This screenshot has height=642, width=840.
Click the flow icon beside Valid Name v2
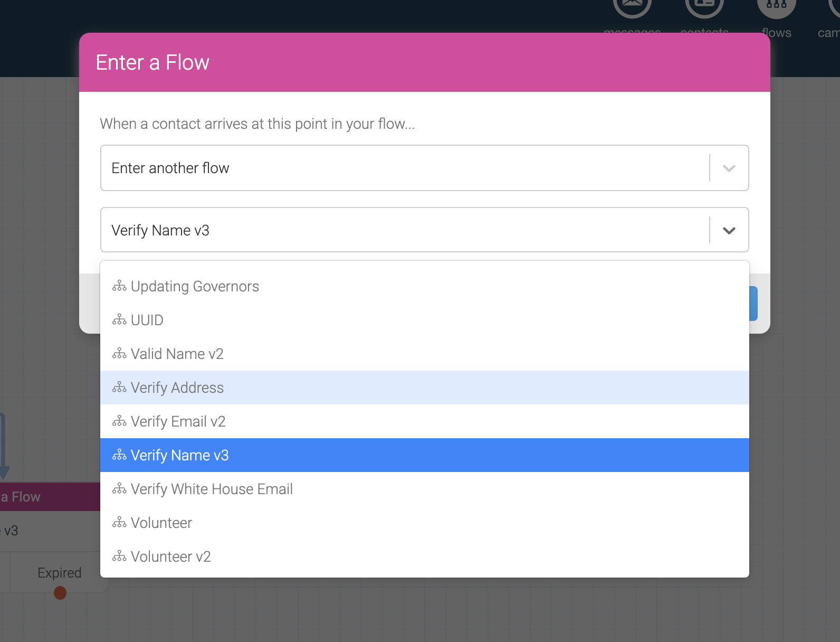119,354
